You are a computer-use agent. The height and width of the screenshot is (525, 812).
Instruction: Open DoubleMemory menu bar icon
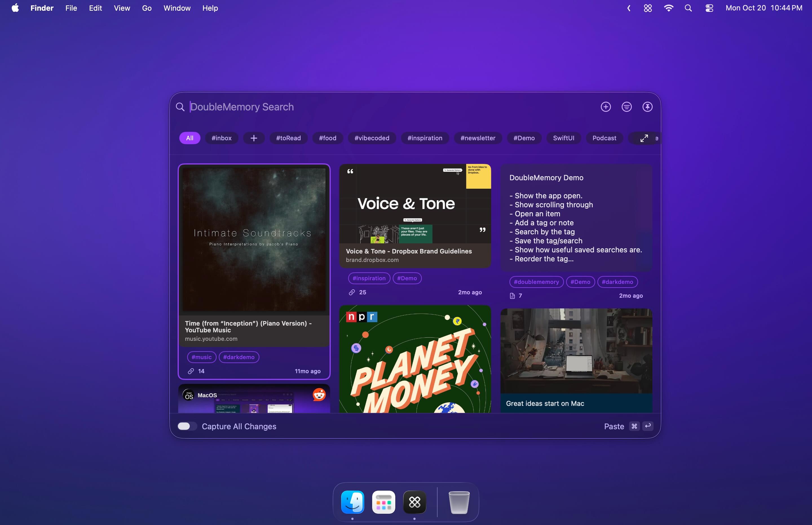click(x=648, y=8)
